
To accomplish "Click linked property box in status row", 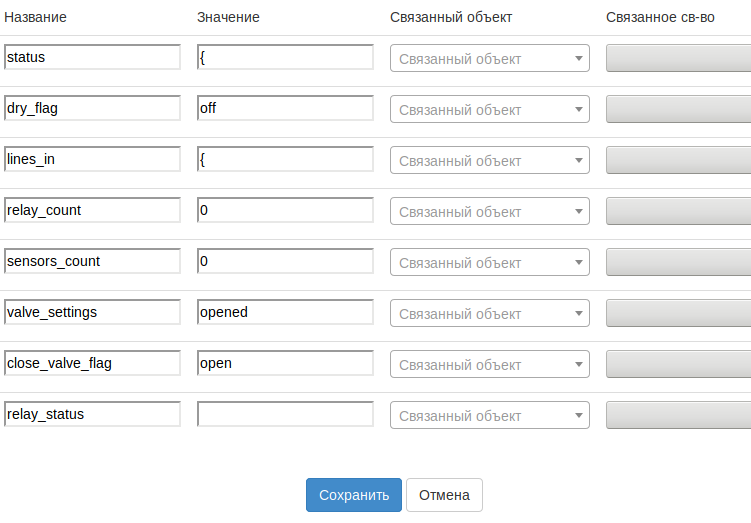I will [x=678, y=59].
